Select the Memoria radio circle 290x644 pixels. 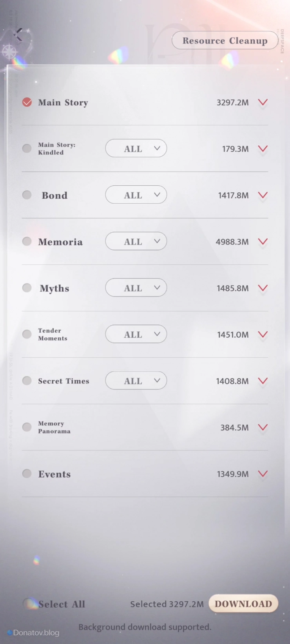[x=27, y=241]
